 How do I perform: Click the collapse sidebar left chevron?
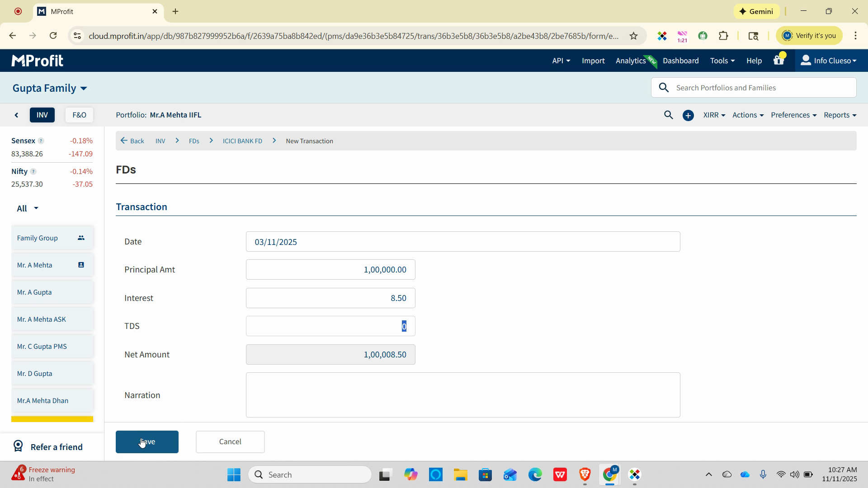pos(17,115)
